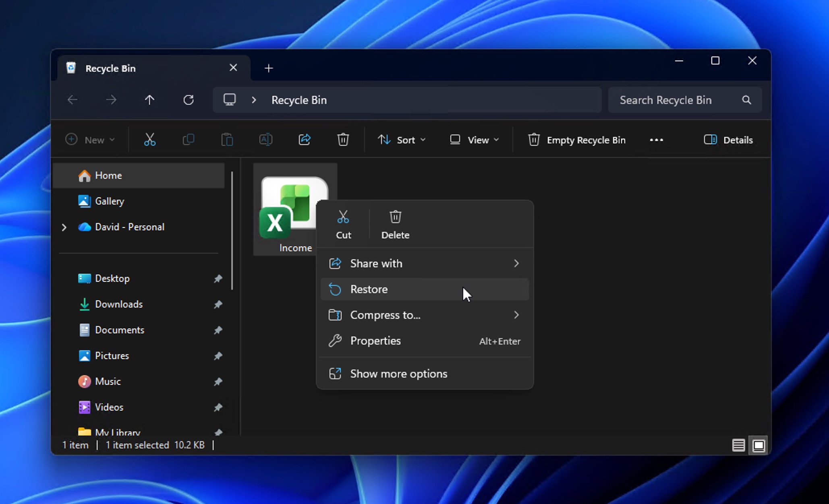This screenshot has height=504, width=829.
Task: Click the address bar breadcrumb chevron
Action: (254, 100)
